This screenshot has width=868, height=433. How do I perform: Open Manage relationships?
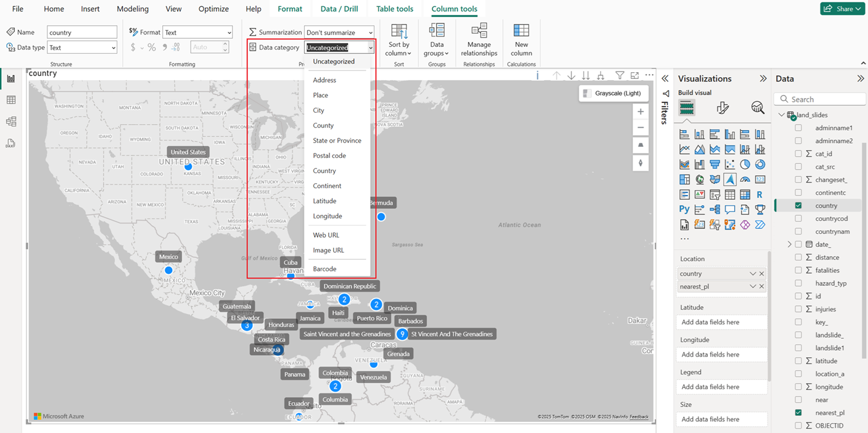click(x=479, y=39)
